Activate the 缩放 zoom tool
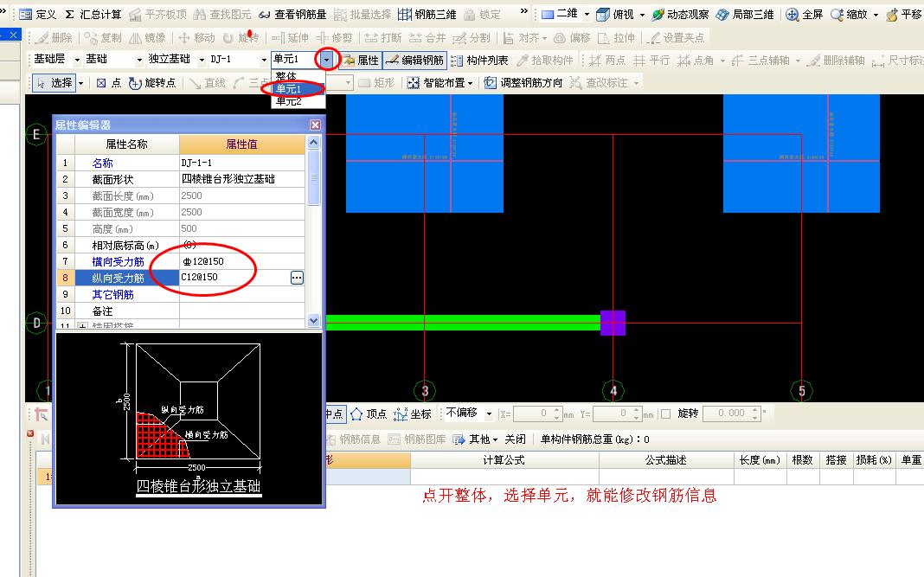The image size is (924, 577). [x=849, y=14]
